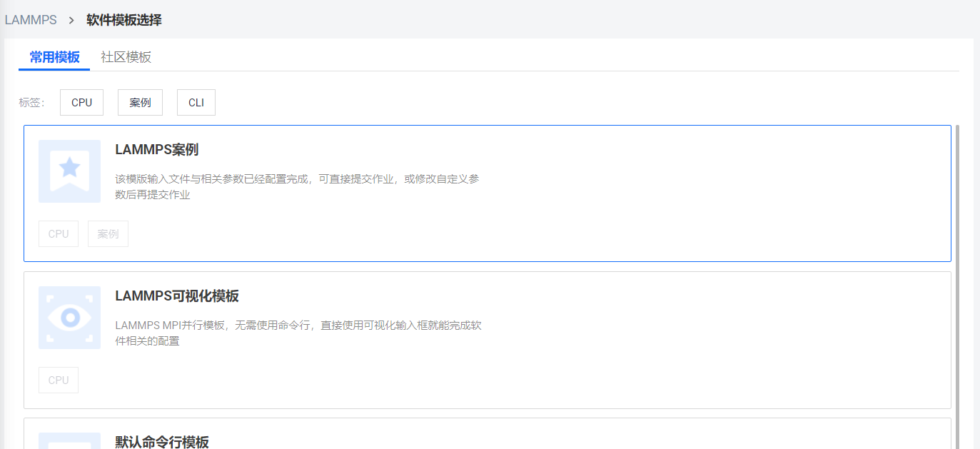Click the LAMMPS案例 description text
The width and height of the screenshot is (980, 449).
click(x=297, y=186)
